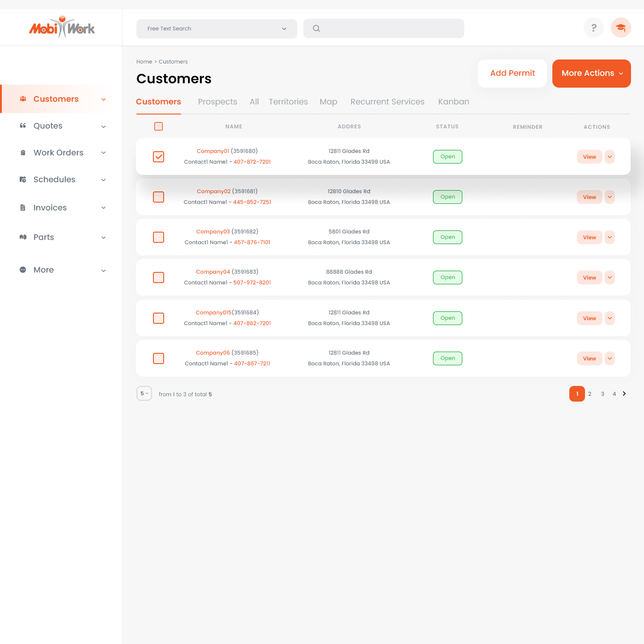Click the magnifier search icon

[316, 29]
